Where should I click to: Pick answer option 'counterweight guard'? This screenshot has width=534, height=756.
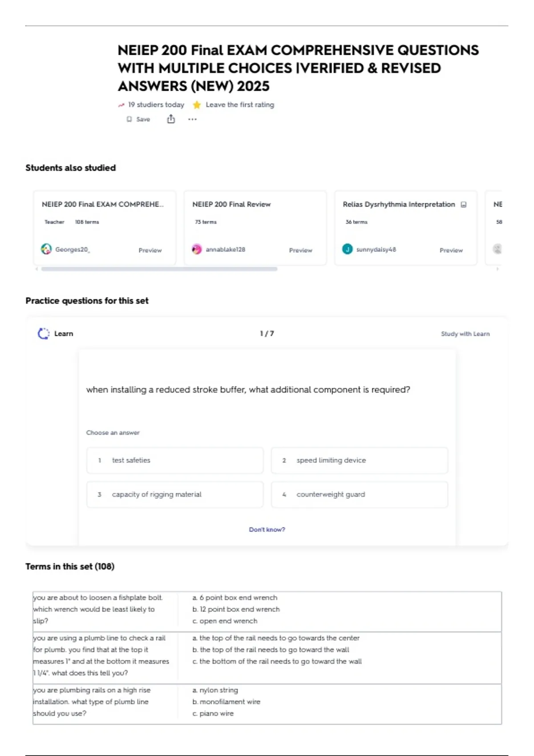(359, 495)
